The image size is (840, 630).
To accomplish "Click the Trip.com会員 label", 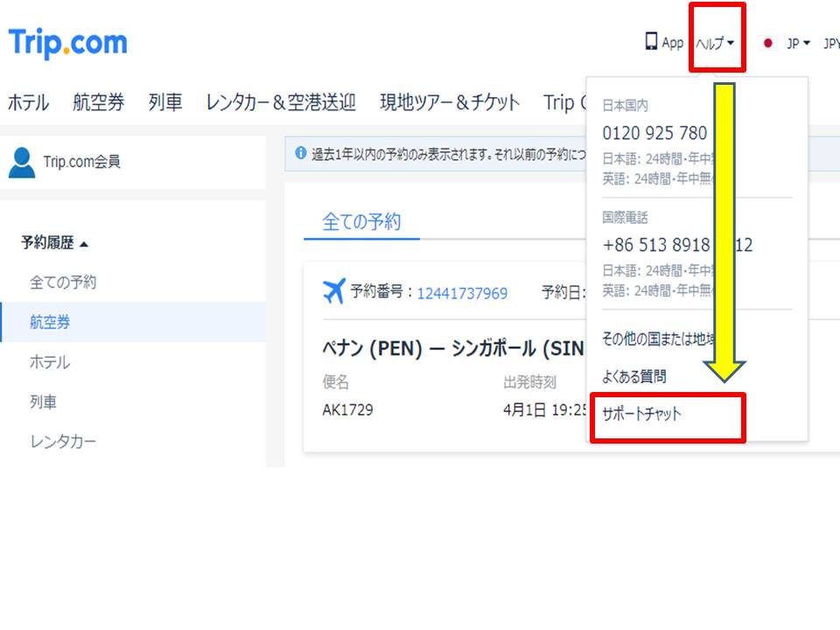I will [82, 161].
